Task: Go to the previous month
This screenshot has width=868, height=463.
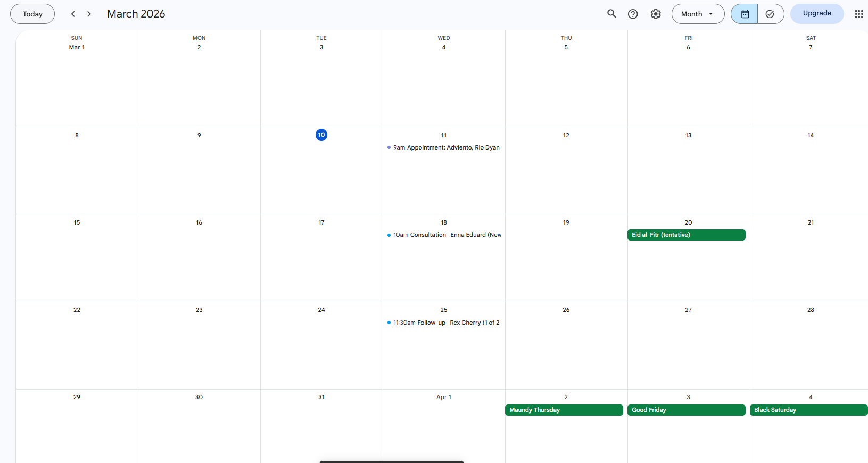Action: (73, 14)
